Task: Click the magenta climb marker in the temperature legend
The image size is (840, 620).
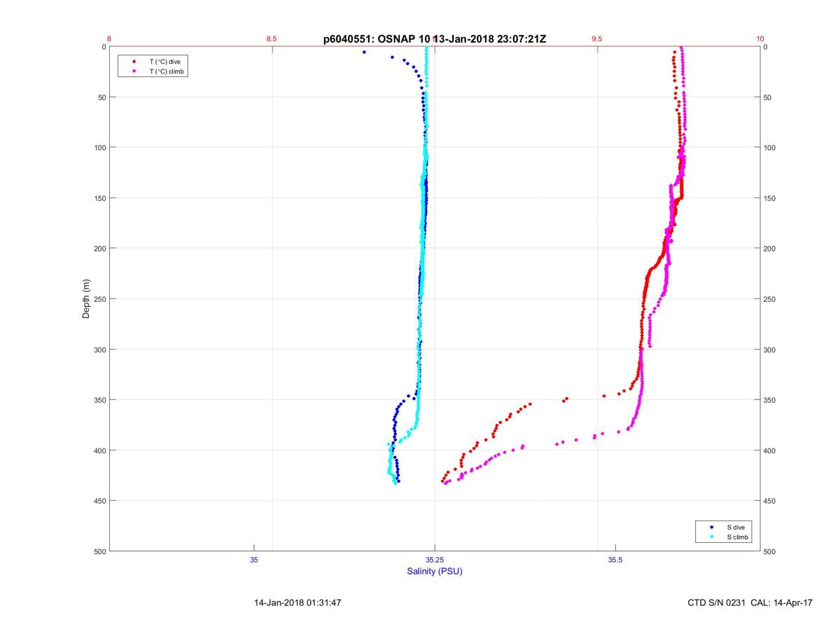Action: [x=134, y=71]
